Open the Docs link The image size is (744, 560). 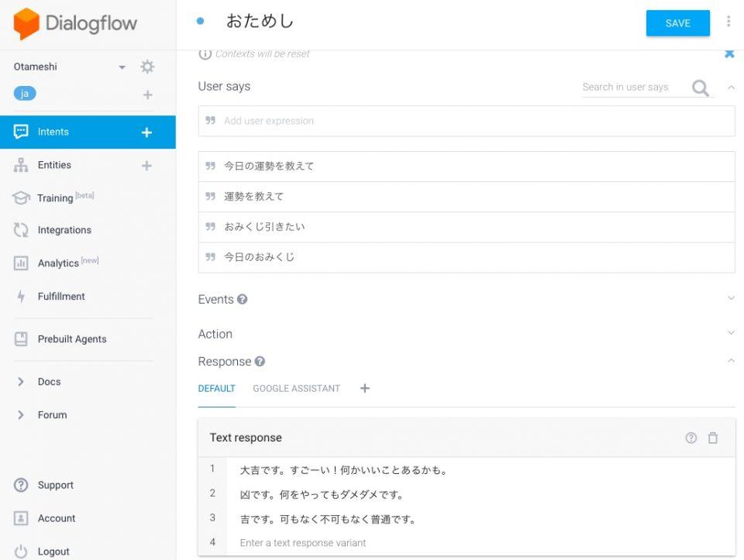pyautogui.click(x=50, y=382)
